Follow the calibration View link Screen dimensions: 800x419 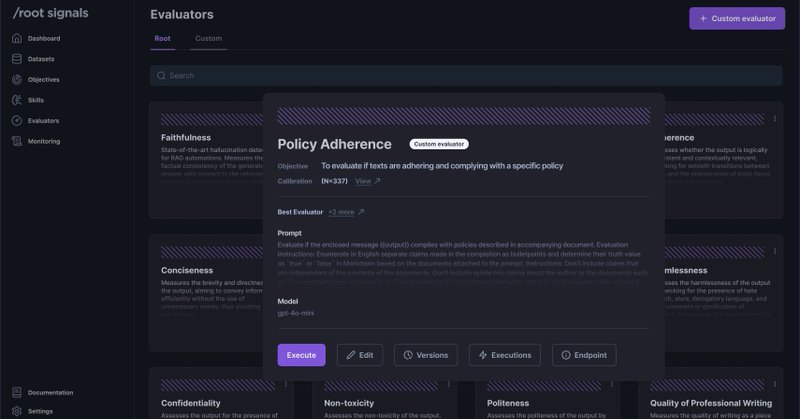pos(363,181)
